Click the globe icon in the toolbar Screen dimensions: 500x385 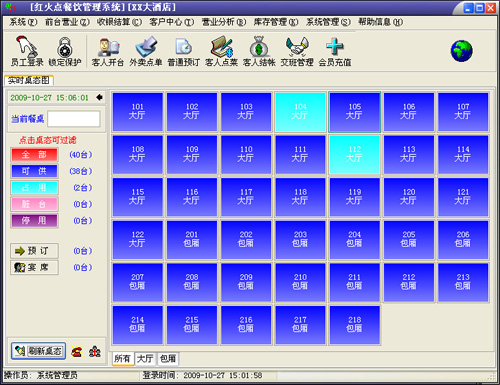[461, 51]
